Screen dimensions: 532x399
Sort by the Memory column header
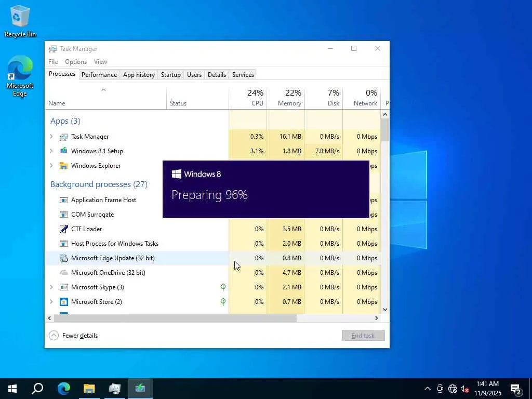pyautogui.click(x=286, y=98)
